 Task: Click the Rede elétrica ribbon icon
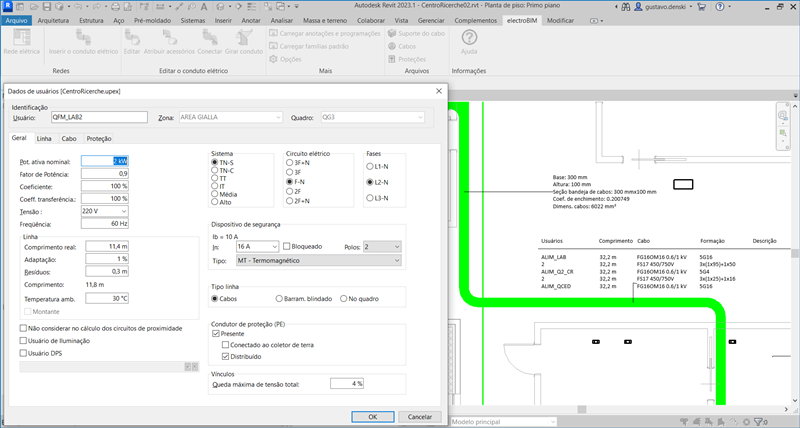click(x=24, y=38)
